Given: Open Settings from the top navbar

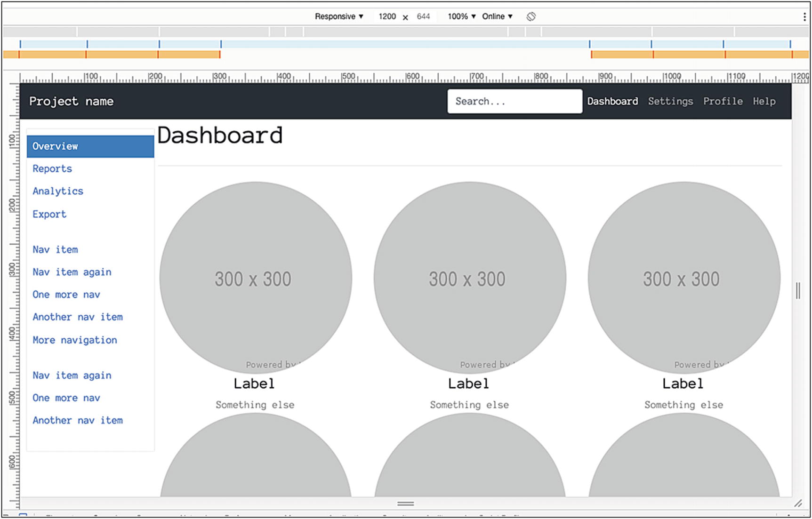Looking at the screenshot, I should pyautogui.click(x=670, y=101).
